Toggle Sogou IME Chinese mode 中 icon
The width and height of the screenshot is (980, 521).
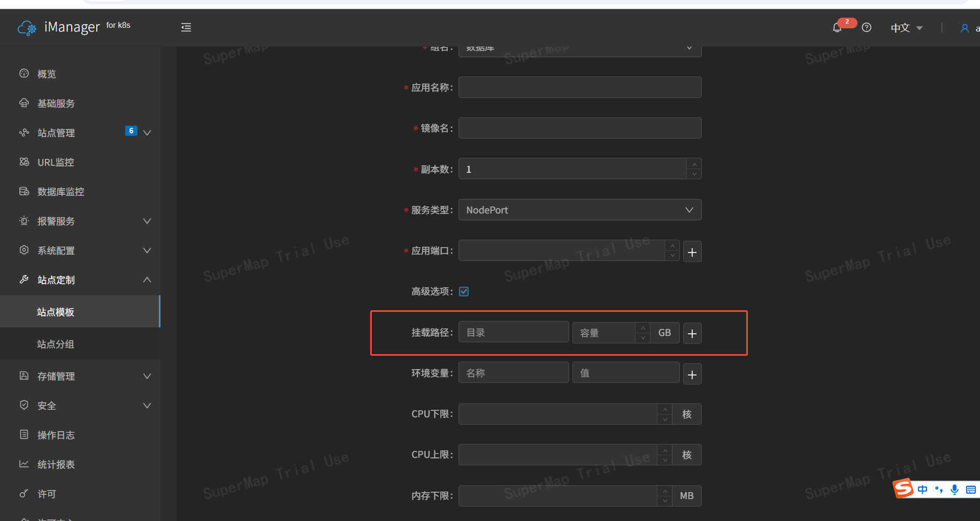[x=922, y=489]
